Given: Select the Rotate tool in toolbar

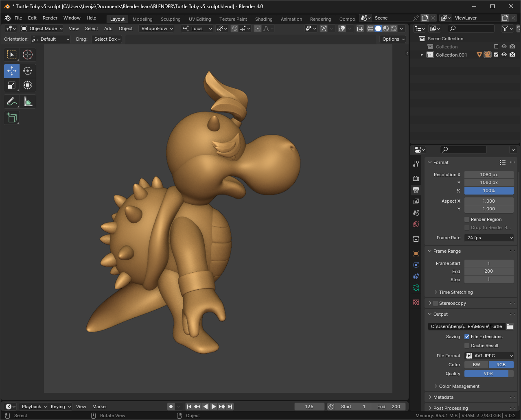Looking at the screenshot, I should [27, 71].
